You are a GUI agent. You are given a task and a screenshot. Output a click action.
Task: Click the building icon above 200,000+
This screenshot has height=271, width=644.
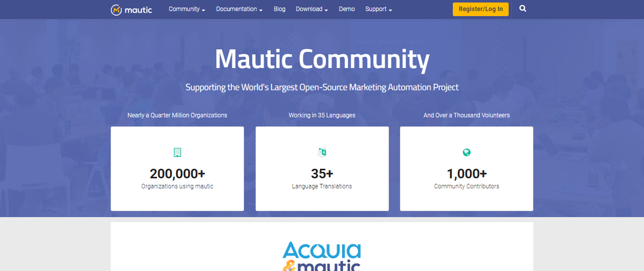tap(177, 152)
